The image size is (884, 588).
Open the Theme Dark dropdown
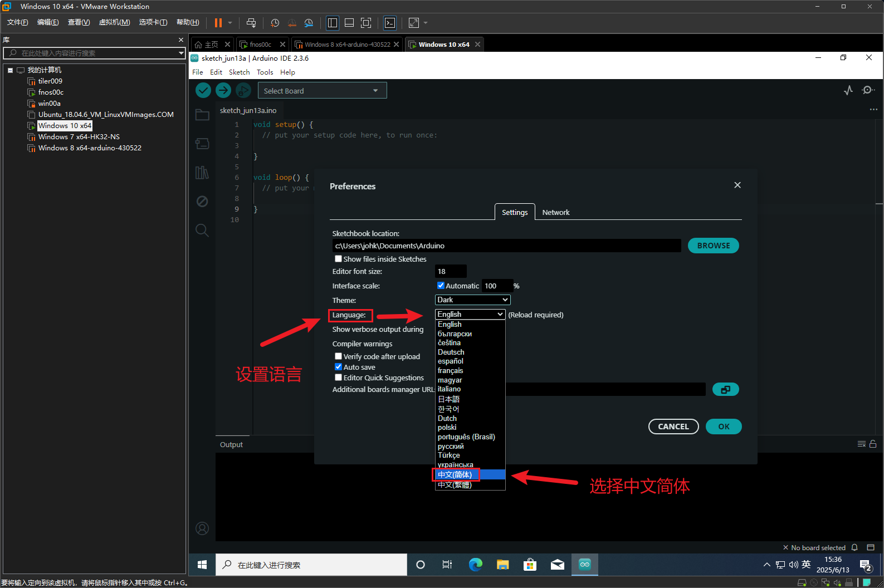click(x=472, y=300)
